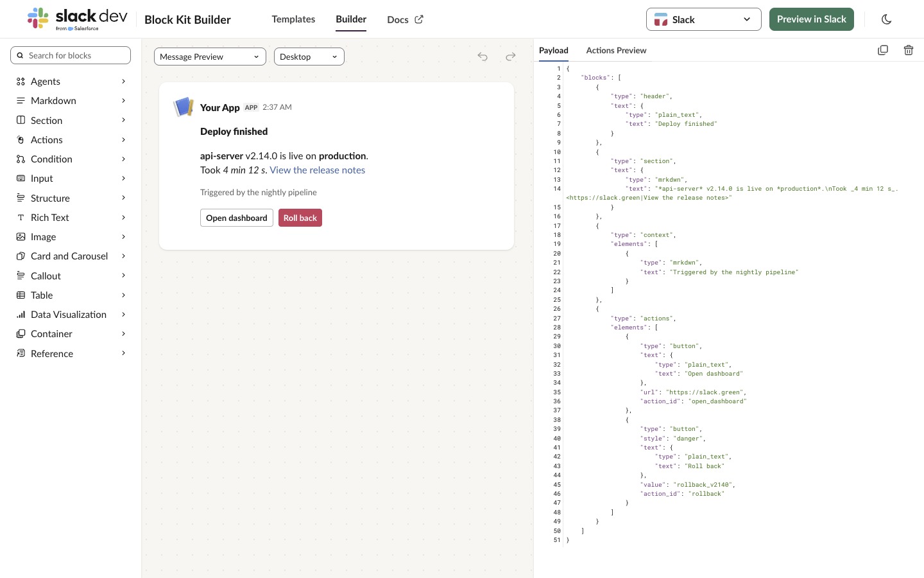
Task: Click the Table block icon
Action: (21, 295)
